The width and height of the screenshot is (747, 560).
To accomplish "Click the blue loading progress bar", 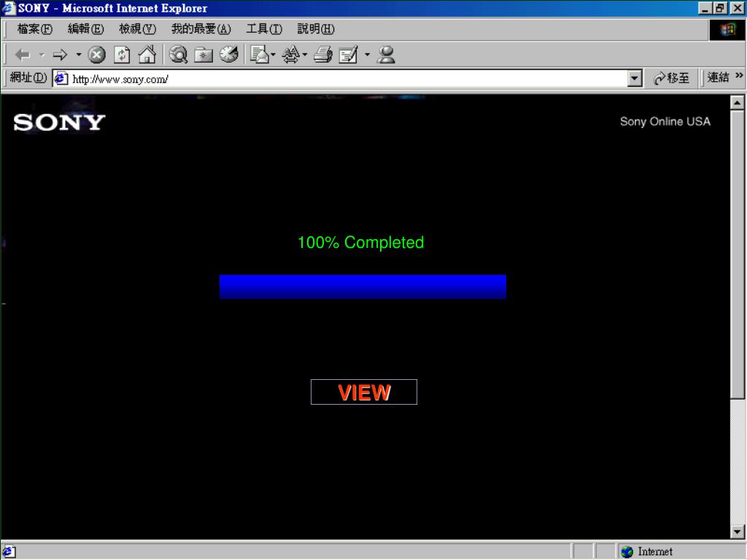I will [x=363, y=287].
